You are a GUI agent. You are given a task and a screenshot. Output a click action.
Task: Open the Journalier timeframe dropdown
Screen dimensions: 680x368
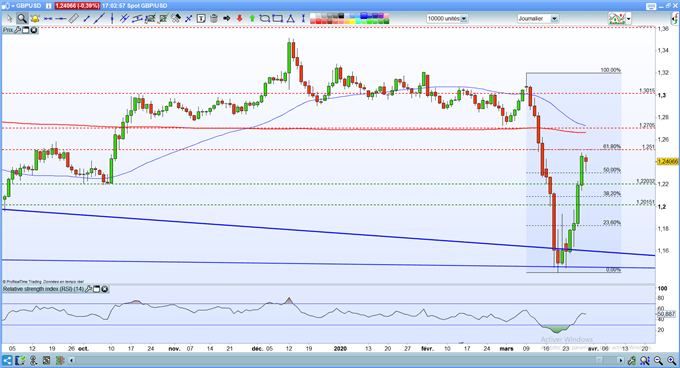point(554,19)
